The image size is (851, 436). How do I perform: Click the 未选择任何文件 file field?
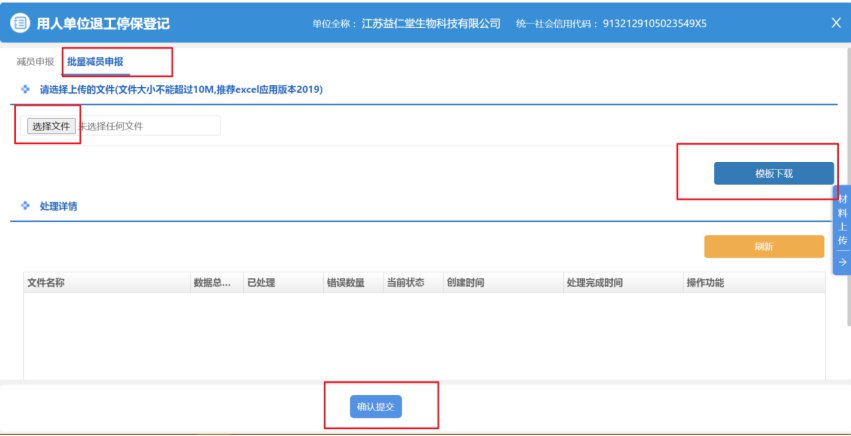148,126
